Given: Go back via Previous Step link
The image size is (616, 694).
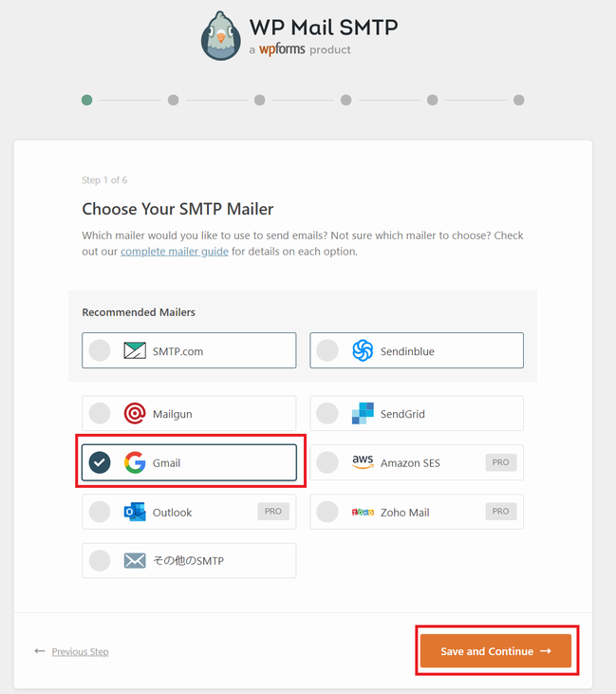Looking at the screenshot, I should pos(80,651).
